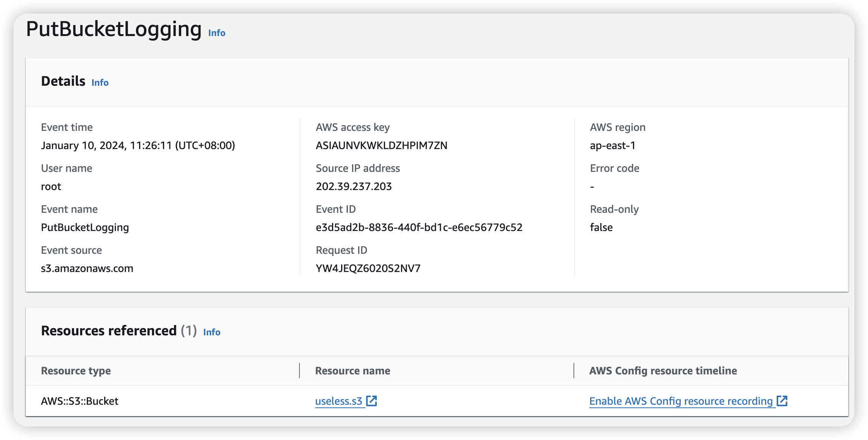Click the Event time label
Screen dimensions: 868x440
[67, 127]
